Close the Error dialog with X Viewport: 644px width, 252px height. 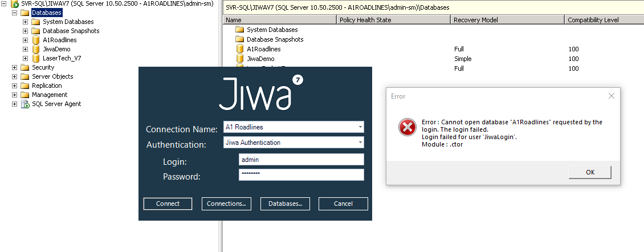coord(611,96)
